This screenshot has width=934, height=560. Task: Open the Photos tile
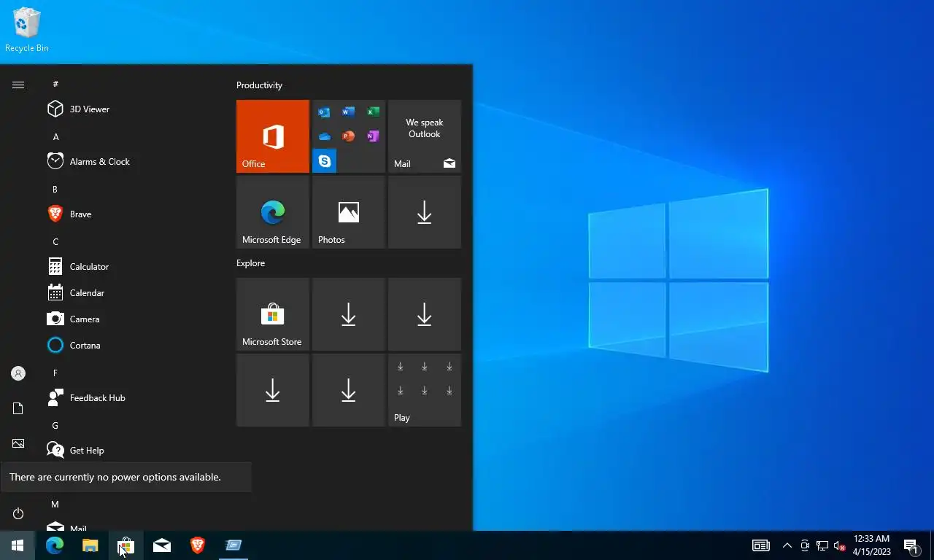349,212
